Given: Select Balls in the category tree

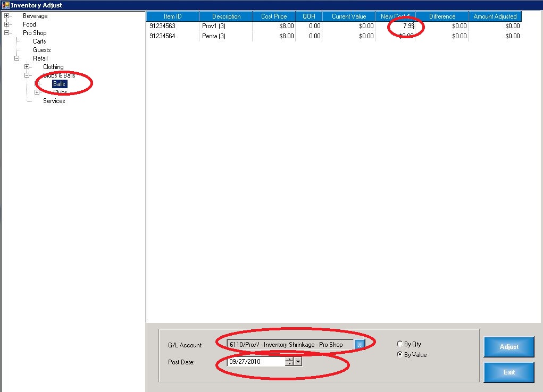Looking at the screenshot, I should pyautogui.click(x=59, y=84).
